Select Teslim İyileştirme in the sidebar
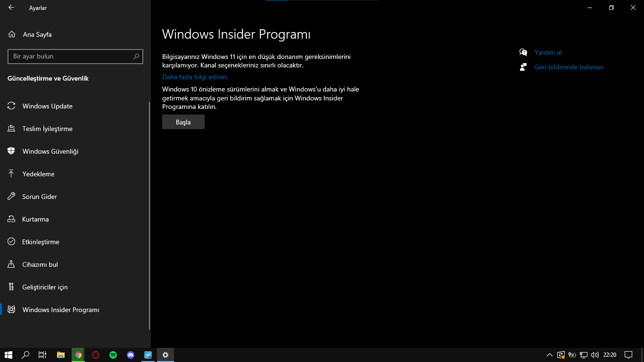This screenshot has height=362, width=644. 75,129
